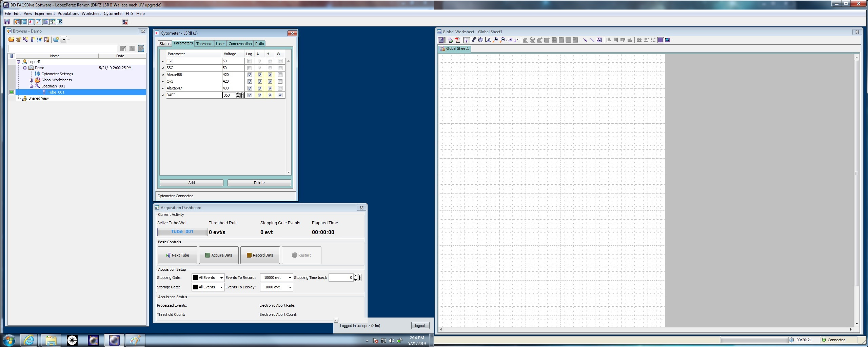Click the PDF export icon

pos(457,40)
